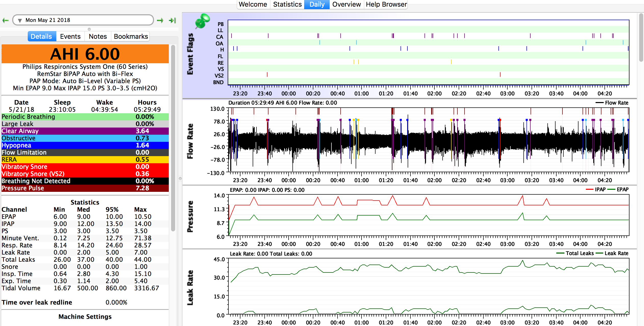Click the Minute Vent. statistics row
Image resolution: width=644 pixels, height=326 pixels.
[x=85, y=238]
